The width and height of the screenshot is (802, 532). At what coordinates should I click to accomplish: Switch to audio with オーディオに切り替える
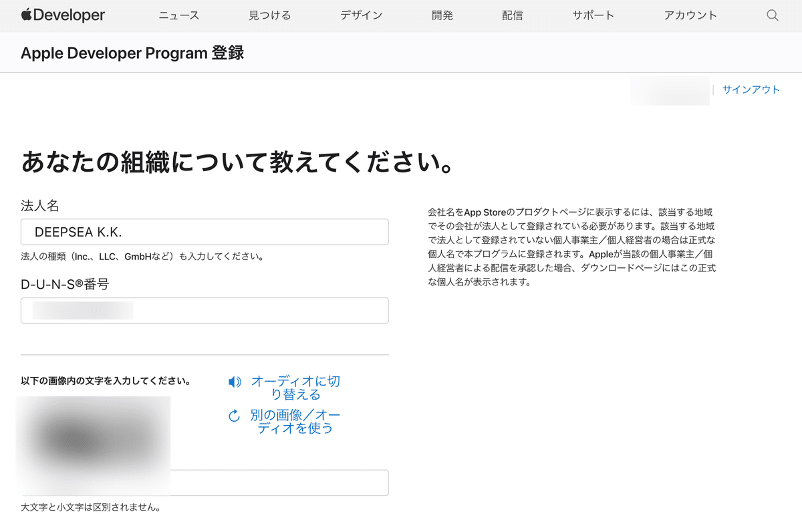tap(295, 388)
